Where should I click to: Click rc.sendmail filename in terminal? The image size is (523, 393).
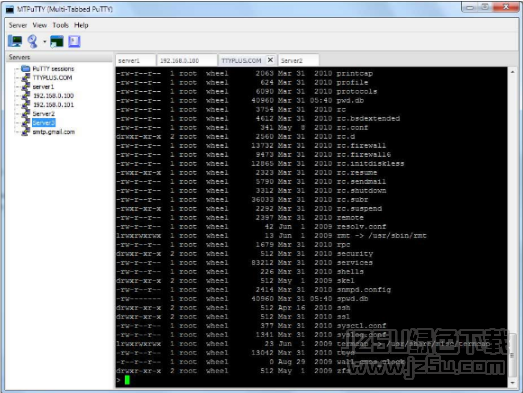pos(361,181)
